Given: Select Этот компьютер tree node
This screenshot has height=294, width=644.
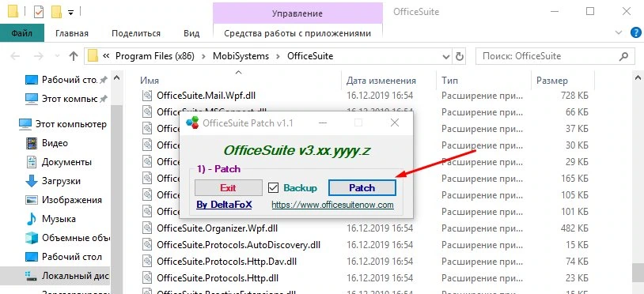Looking at the screenshot, I should point(62,124).
